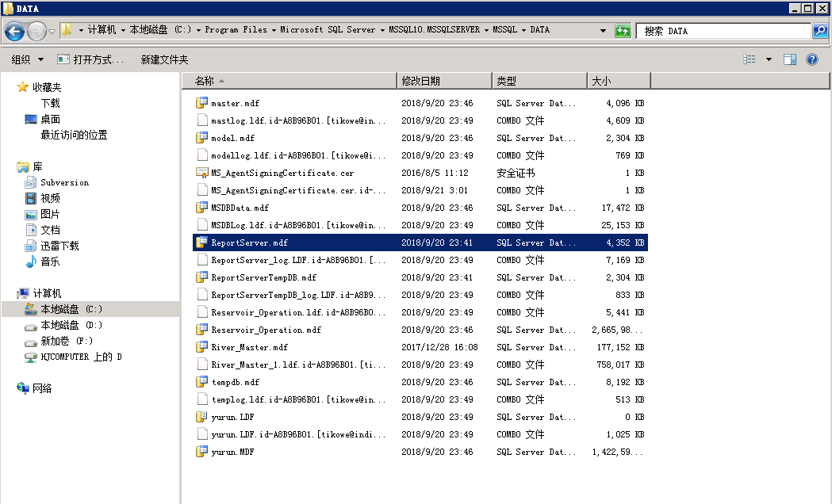This screenshot has height=504, width=832.
Task: Open the 组织 menu
Action: (28, 59)
